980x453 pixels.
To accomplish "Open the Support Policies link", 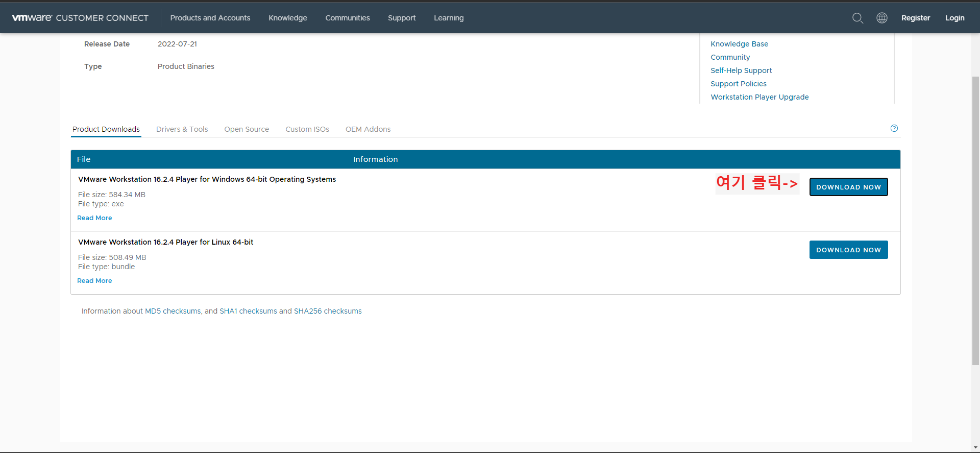I will (x=739, y=84).
